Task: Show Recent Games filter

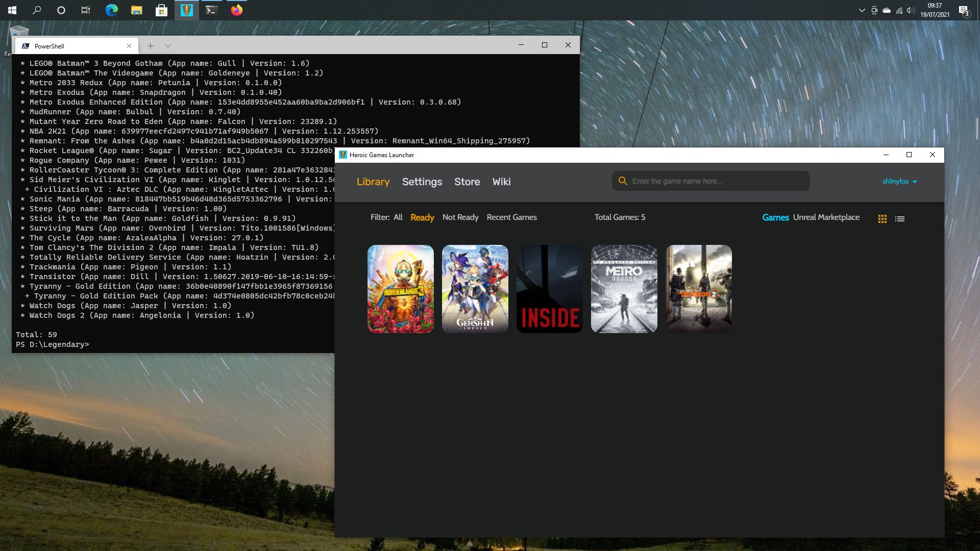Action: point(512,217)
